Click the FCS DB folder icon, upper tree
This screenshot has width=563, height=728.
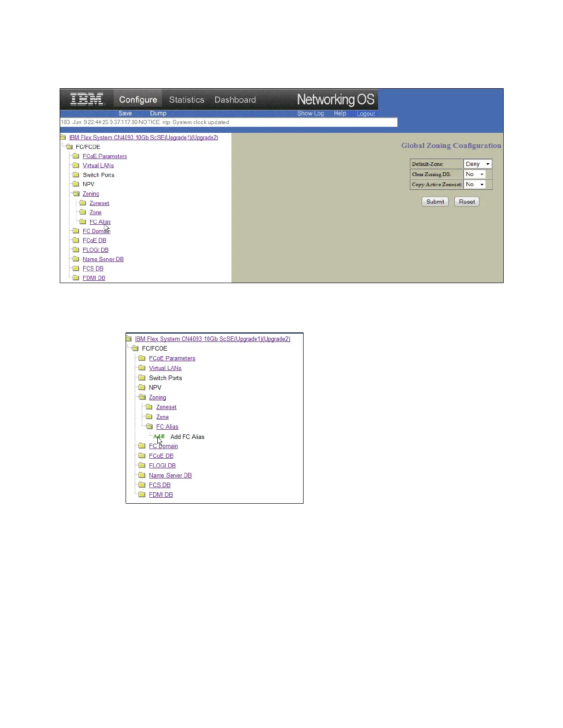click(76, 268)
